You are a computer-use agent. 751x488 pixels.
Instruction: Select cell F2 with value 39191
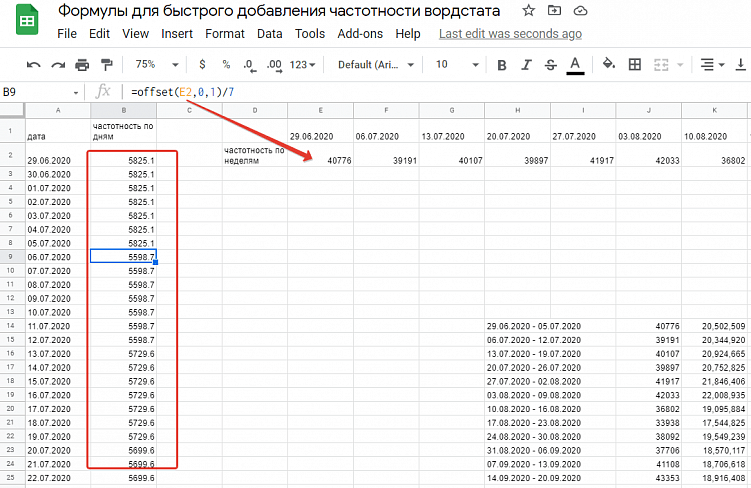tap(386, 155)
